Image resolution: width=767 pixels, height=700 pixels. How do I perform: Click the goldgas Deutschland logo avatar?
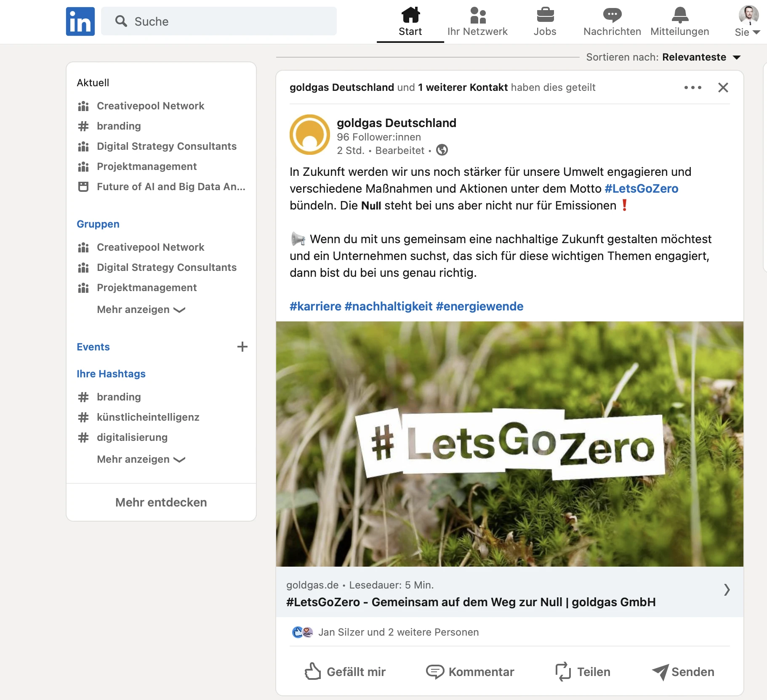pos(310,135)
